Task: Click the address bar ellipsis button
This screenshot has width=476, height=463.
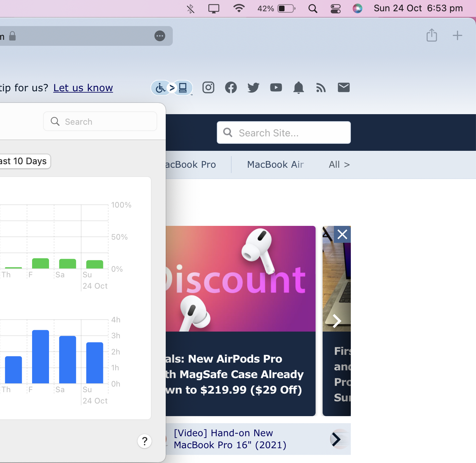Action: (x=160, y=36)
